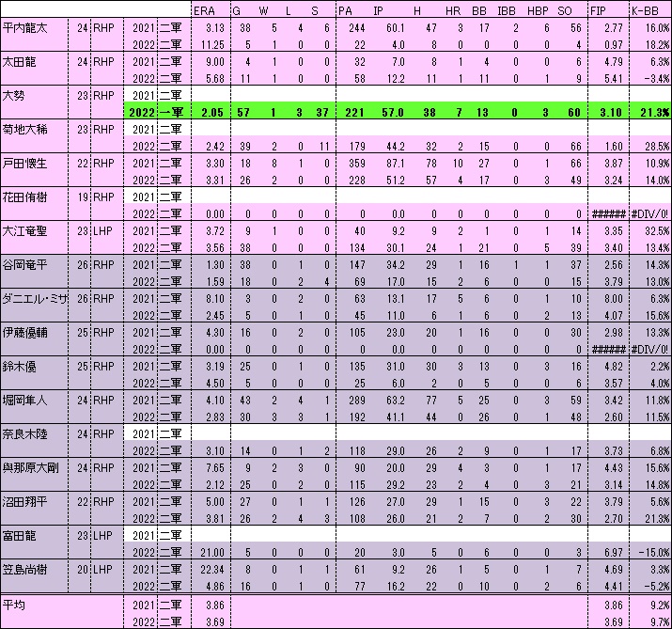This screenshot has height=629, width=672.
Task: Click the 9.7% average K-BB for 2022
Action: (660, 622)
